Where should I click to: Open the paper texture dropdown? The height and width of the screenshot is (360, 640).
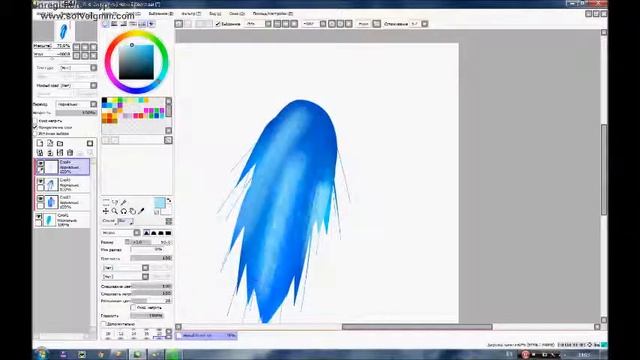coord(93,68)
